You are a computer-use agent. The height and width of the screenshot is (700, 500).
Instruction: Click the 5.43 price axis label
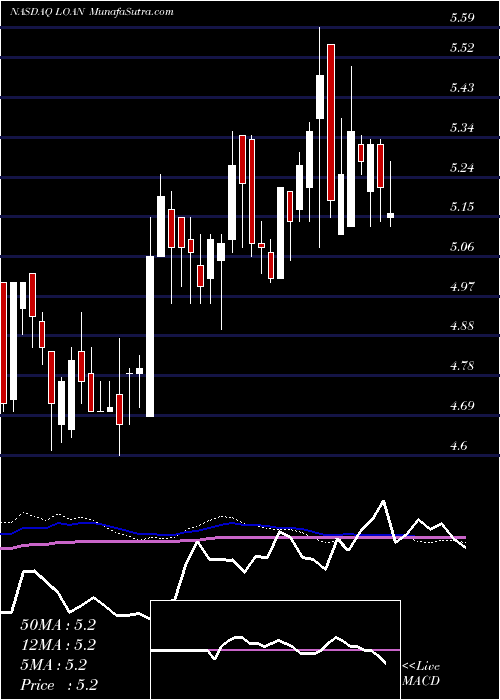click(462, 88)
